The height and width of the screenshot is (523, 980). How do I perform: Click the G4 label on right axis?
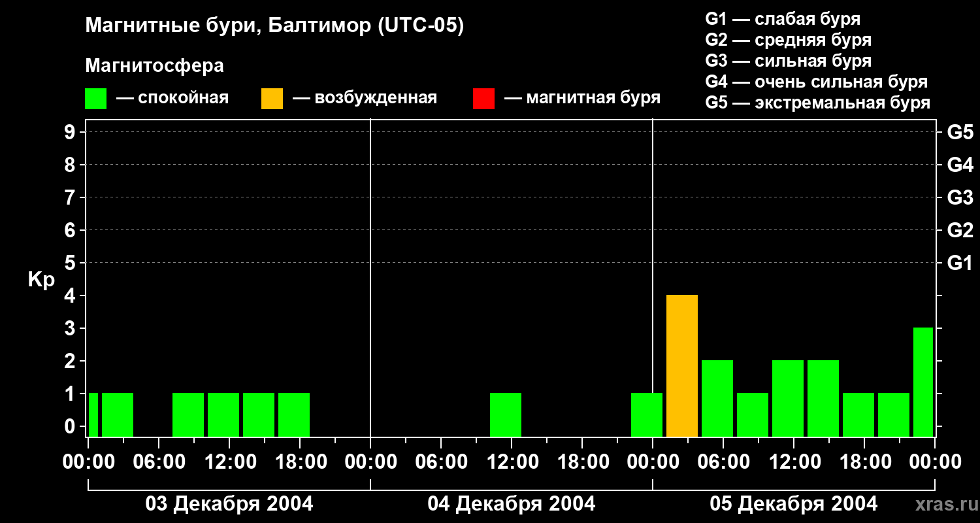point(960,165)
